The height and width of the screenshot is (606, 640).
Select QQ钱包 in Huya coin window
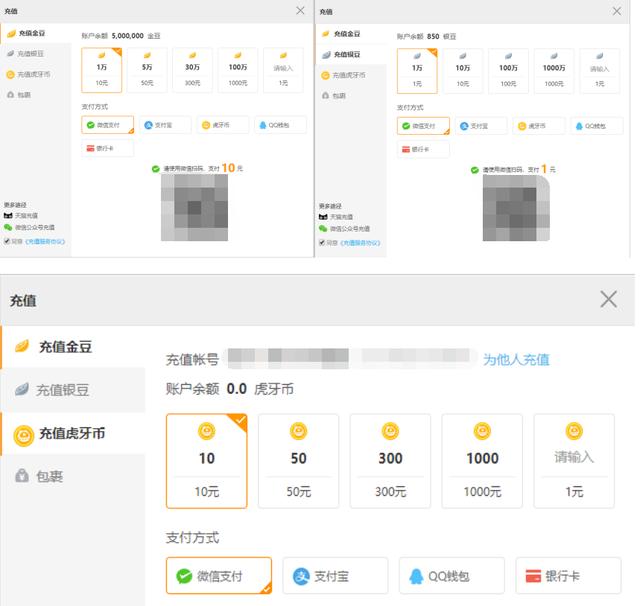tap(451, 576)
